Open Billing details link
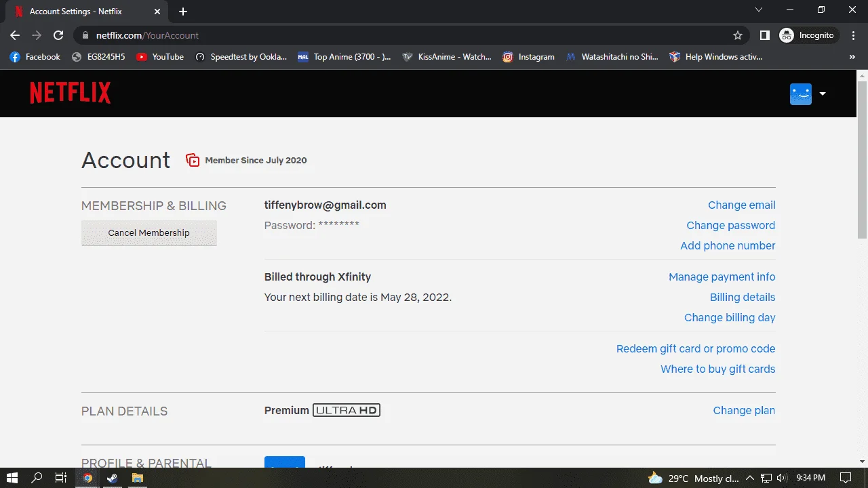 [743, 298]
